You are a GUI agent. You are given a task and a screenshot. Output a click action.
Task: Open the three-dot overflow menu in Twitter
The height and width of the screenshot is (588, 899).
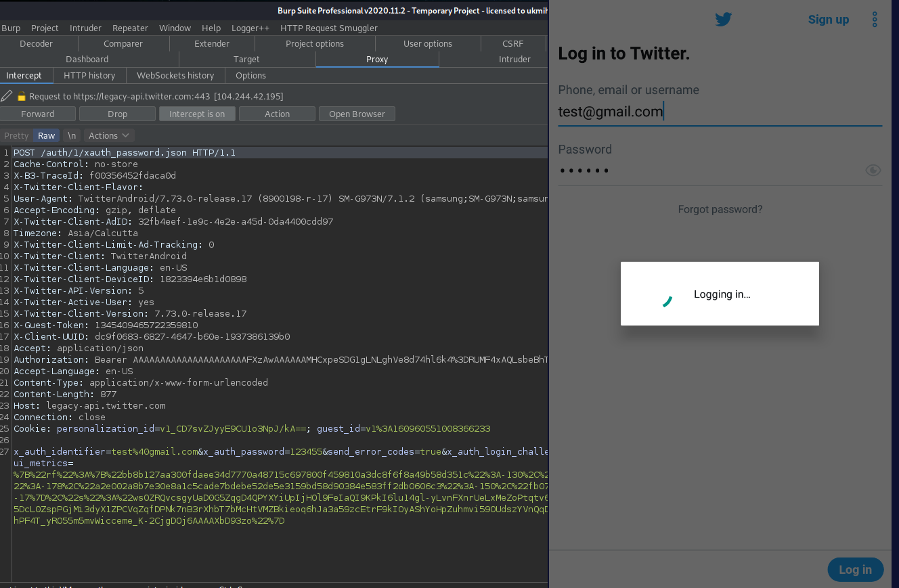(875, 20)
